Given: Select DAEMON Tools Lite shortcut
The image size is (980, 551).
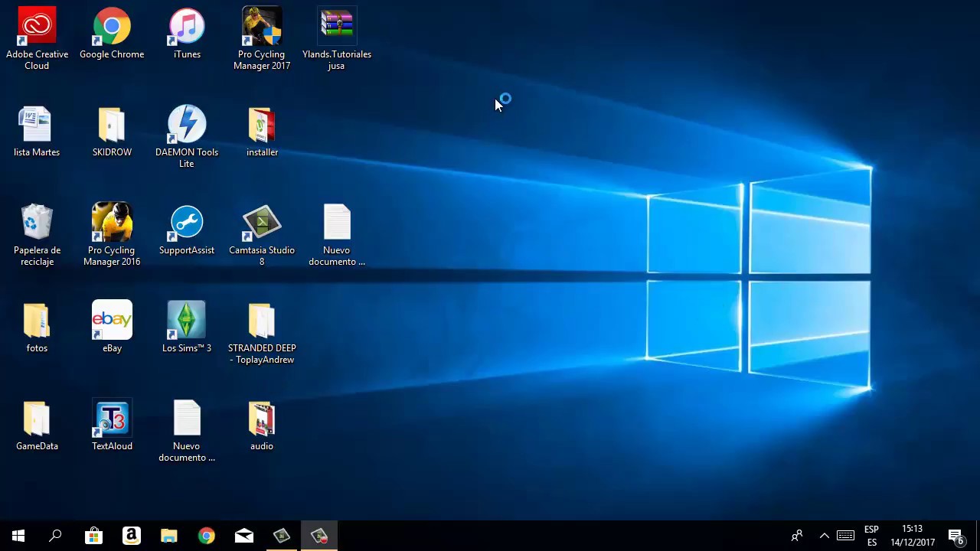Looking at the screenshot, I should [187, 136].
